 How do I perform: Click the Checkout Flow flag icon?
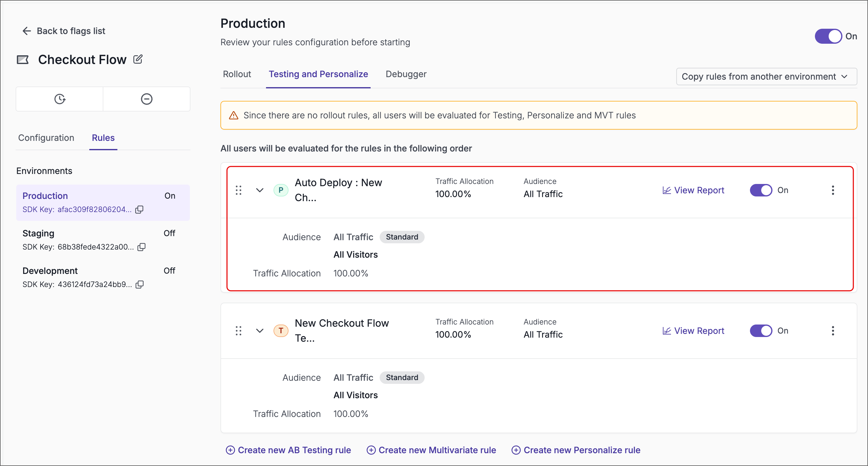point(22,60)
